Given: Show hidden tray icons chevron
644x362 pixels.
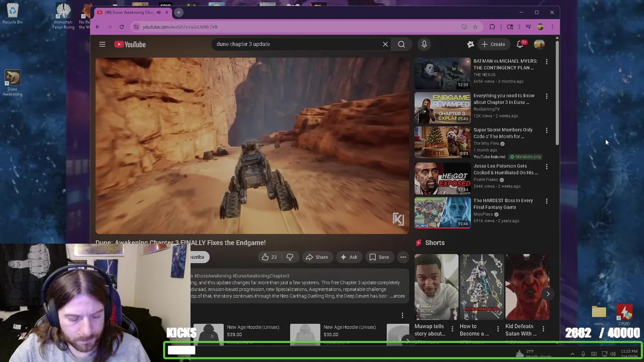Looking at the screenshot, I should [572, 354].
